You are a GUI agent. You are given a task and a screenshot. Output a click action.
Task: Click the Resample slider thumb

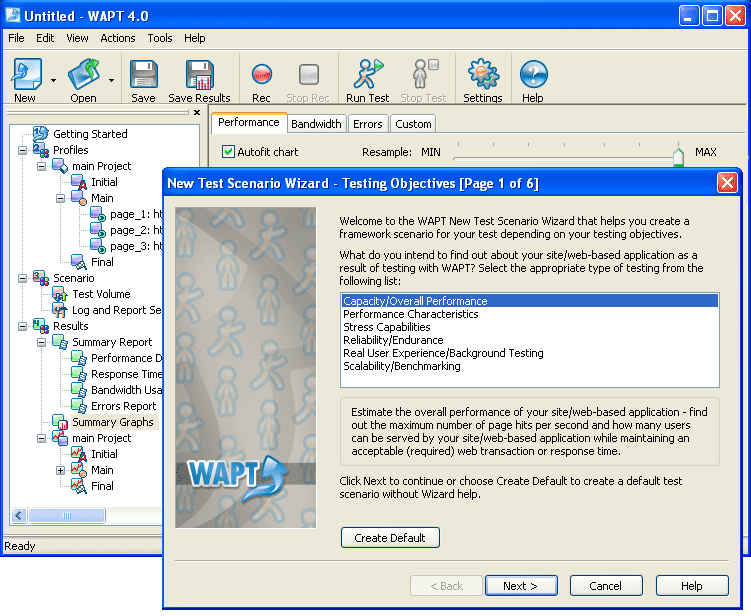pyautogui.click(x=678, y=156)
